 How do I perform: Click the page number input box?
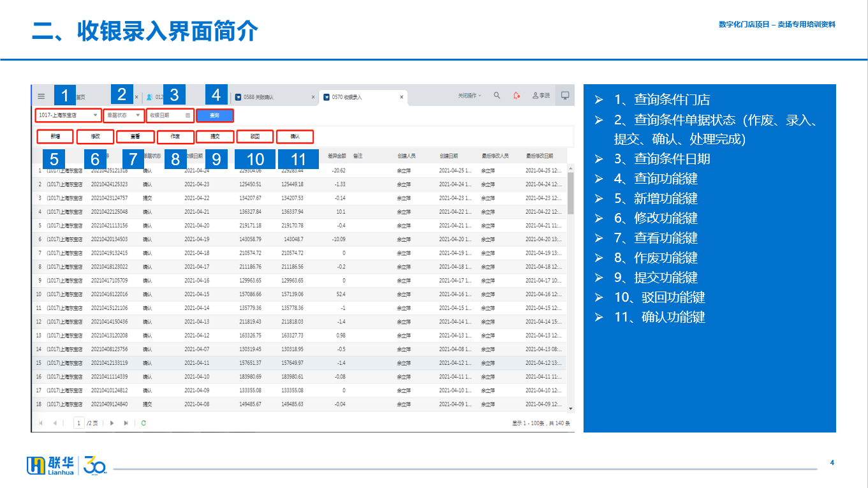(x=79, y=422)
